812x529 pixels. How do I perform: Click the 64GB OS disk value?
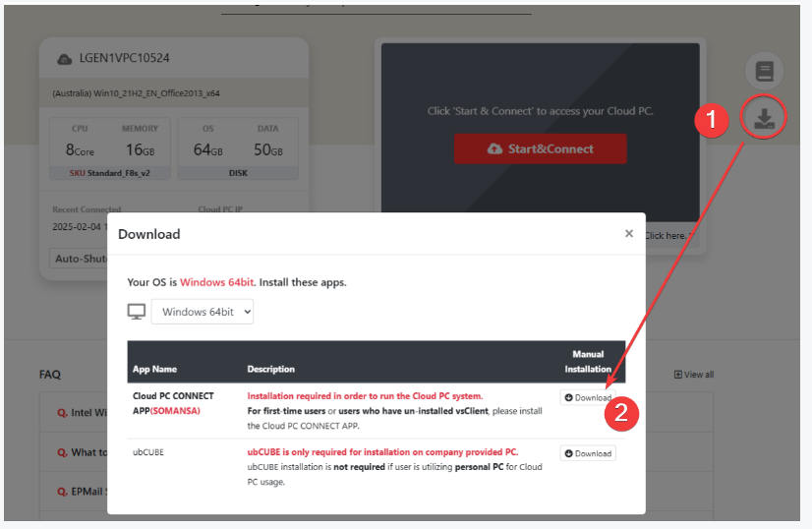tap(208, 150)
